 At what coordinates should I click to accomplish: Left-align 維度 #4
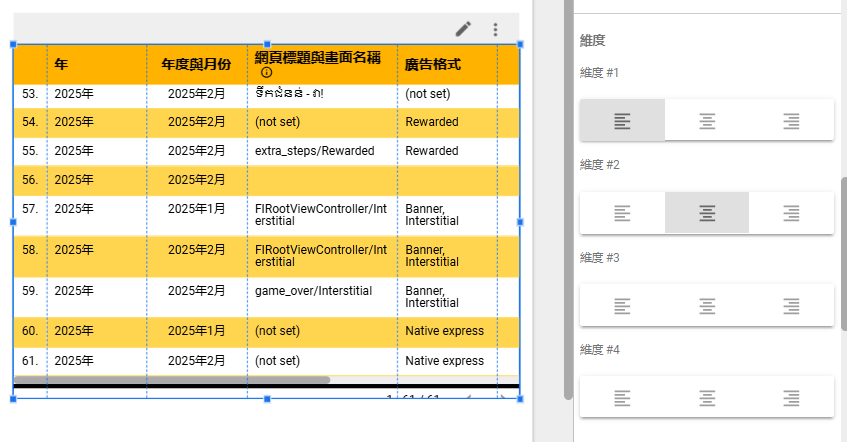pos(622,398)
